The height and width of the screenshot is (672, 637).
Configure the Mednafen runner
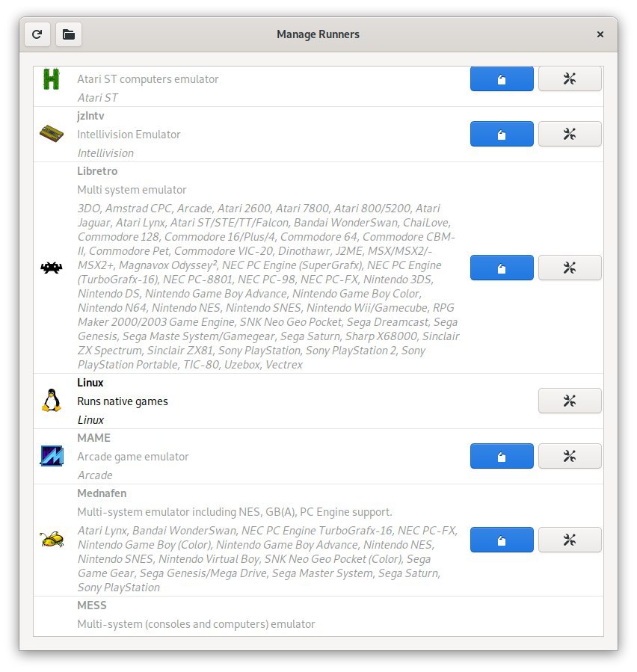[x=570, y=540]
